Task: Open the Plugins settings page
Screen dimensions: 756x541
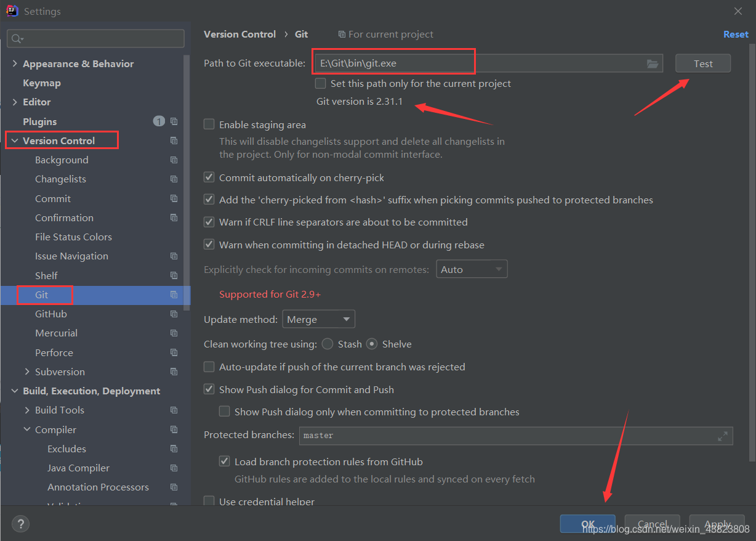Action: [39, 121]
